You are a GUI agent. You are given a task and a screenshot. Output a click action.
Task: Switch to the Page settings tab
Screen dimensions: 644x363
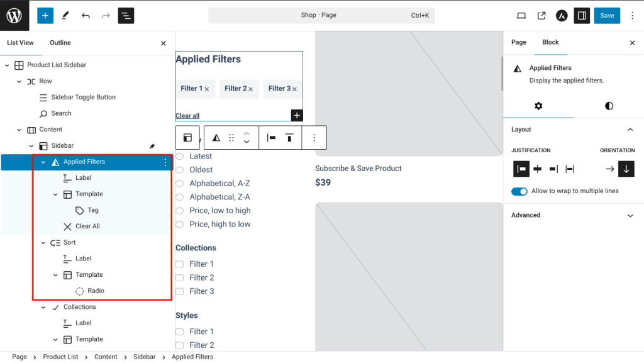tap(518, 42)
